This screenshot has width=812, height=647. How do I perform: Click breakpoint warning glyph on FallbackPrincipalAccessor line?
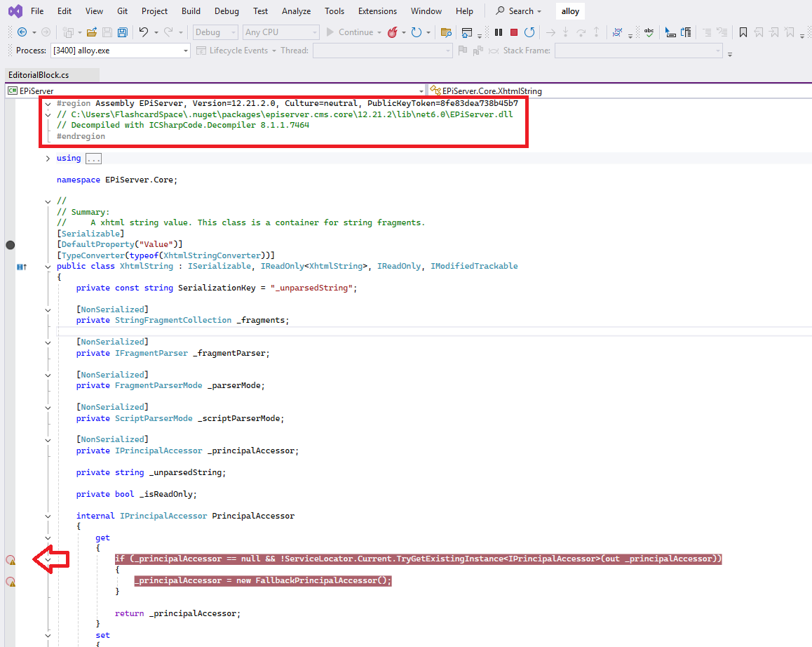[x=11, y=582]
